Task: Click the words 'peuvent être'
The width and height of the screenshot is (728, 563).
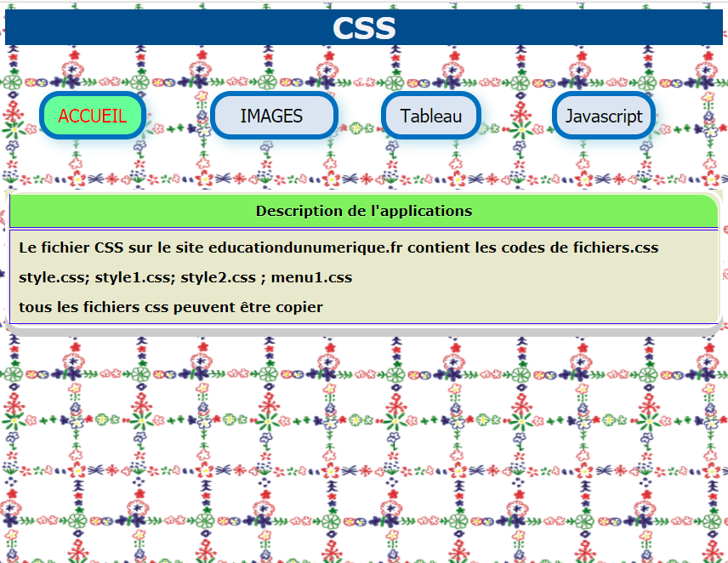Action: click(223, 307)
